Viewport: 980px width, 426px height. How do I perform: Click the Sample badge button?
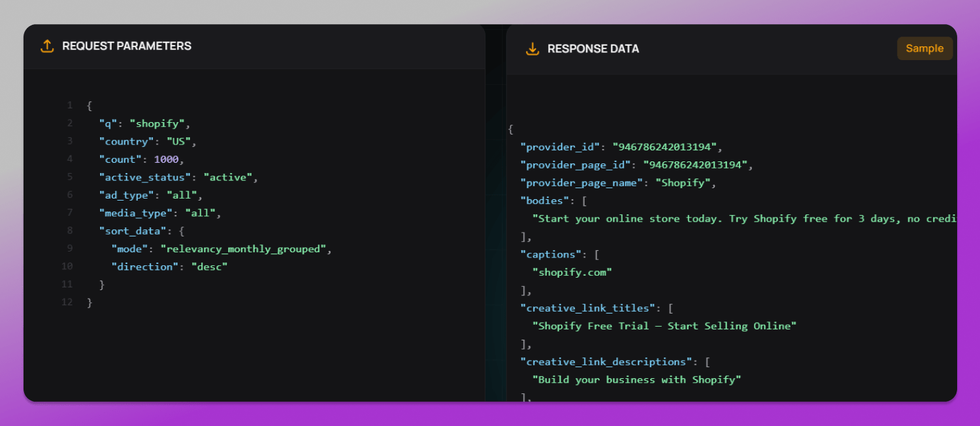pos(924,48)
